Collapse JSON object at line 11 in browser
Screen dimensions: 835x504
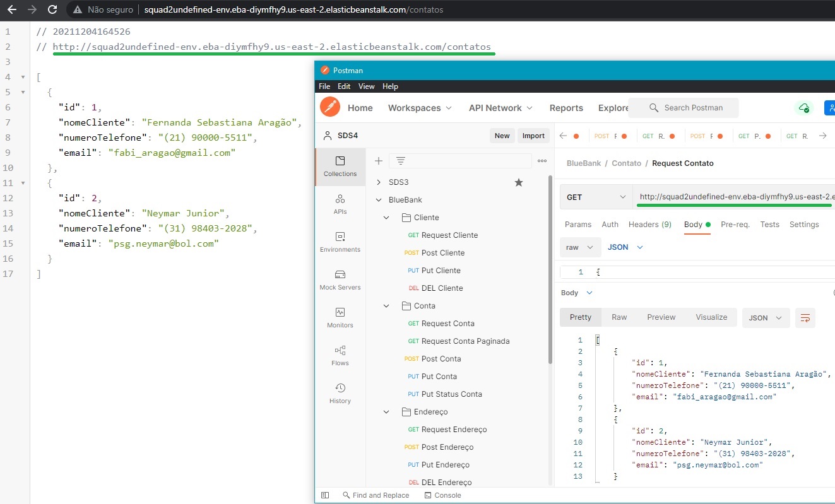pos(24,183)
